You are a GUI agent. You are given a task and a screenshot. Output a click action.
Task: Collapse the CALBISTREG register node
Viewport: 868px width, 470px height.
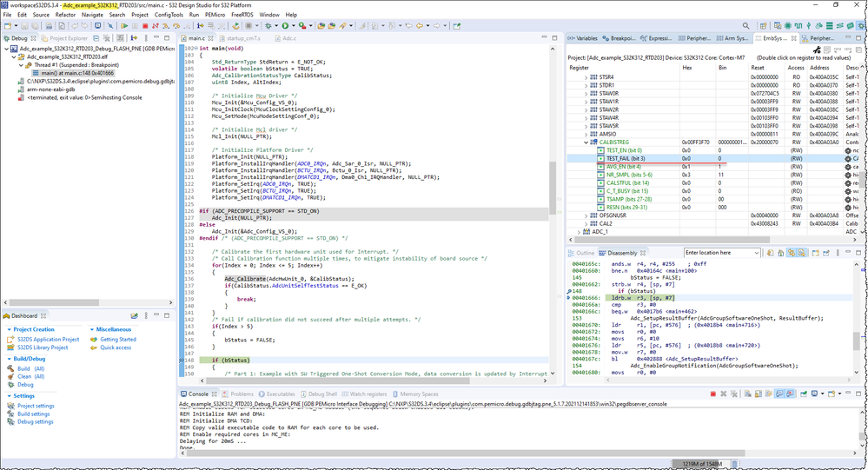pyautogui.click(x=585, y=142)
